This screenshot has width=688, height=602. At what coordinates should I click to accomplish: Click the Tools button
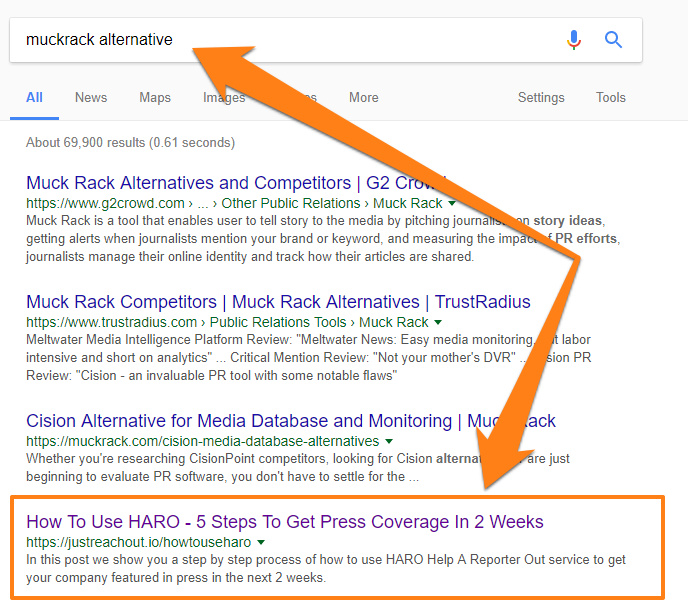coord(610,97)
